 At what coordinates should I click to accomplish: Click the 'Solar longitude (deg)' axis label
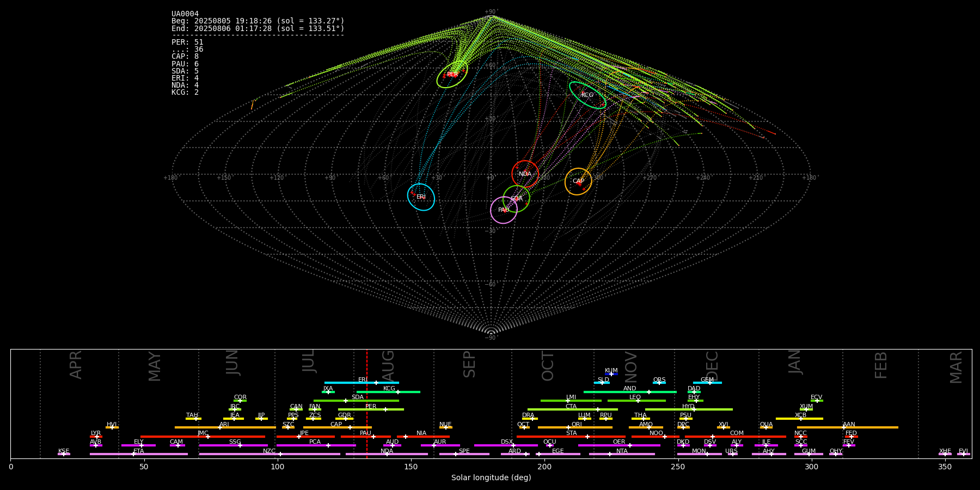click(491, 477)
